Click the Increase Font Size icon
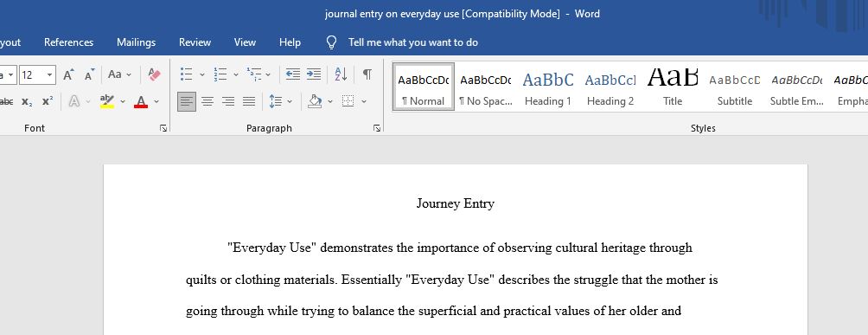Viewport: 868px width, 335px height. pyautogui.click(x=68, y=74)
